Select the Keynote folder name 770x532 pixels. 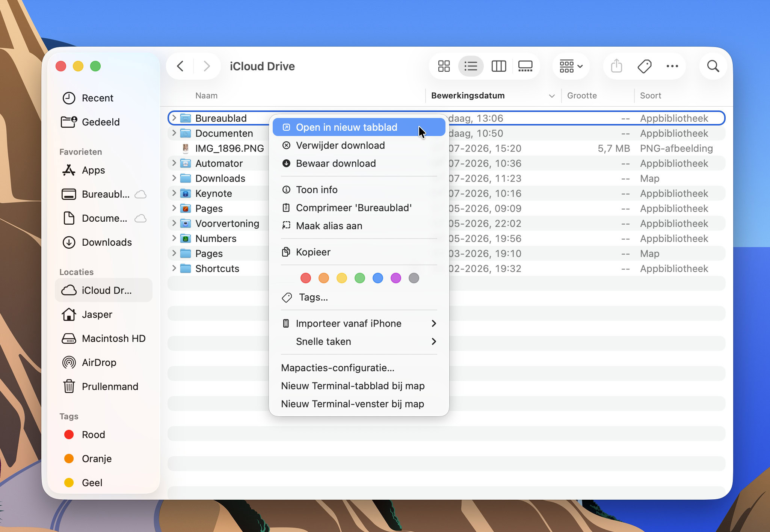(x=214, y=193)
